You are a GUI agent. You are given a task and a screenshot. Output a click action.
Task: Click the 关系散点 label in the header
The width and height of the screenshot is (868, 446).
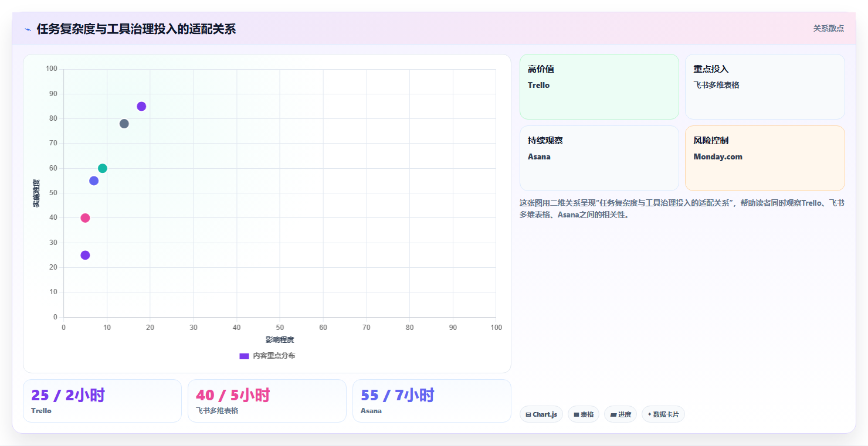tap(828, 28)
